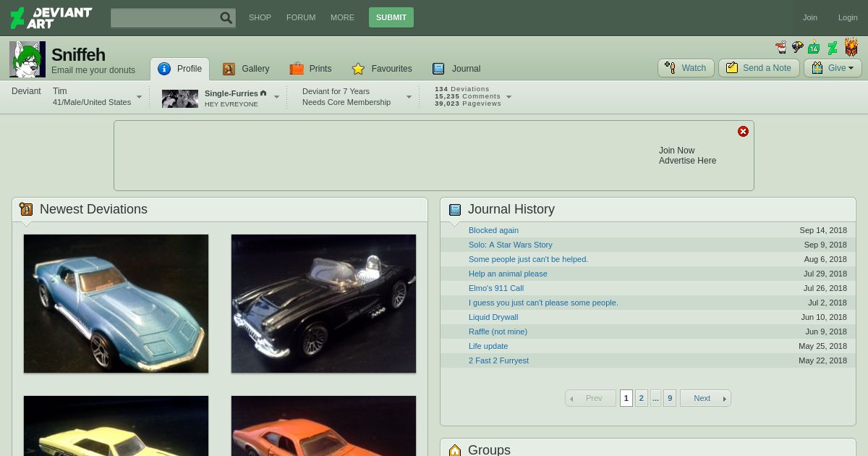Click Advertise Here link
This screenshot has height=456, width=868.
pos(687,161)
